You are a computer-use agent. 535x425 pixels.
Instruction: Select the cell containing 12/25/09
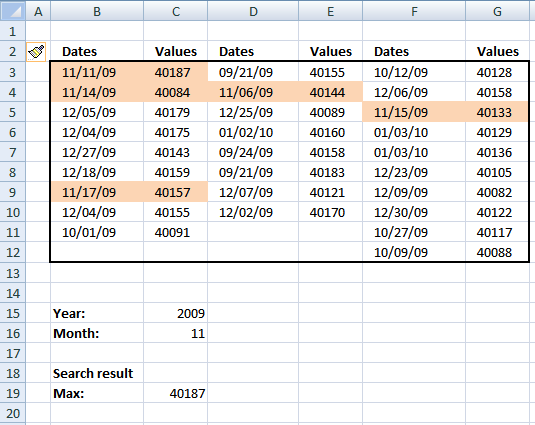point(253,112)
